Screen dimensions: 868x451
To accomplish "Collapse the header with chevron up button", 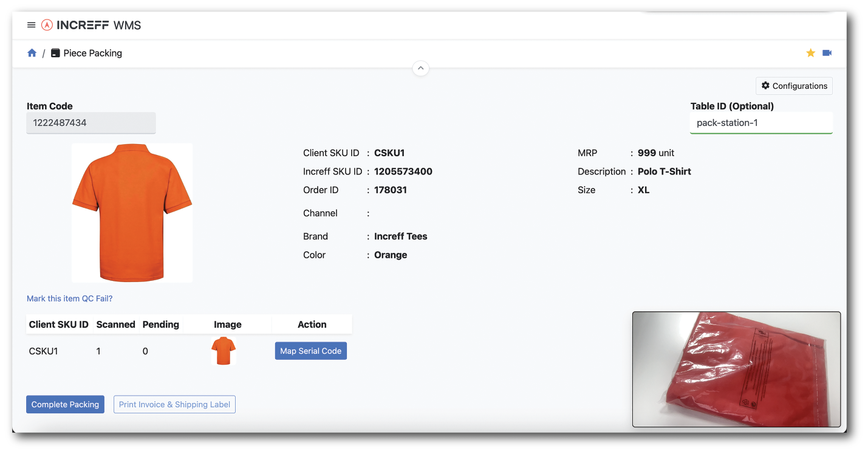I will pos(421,68).
